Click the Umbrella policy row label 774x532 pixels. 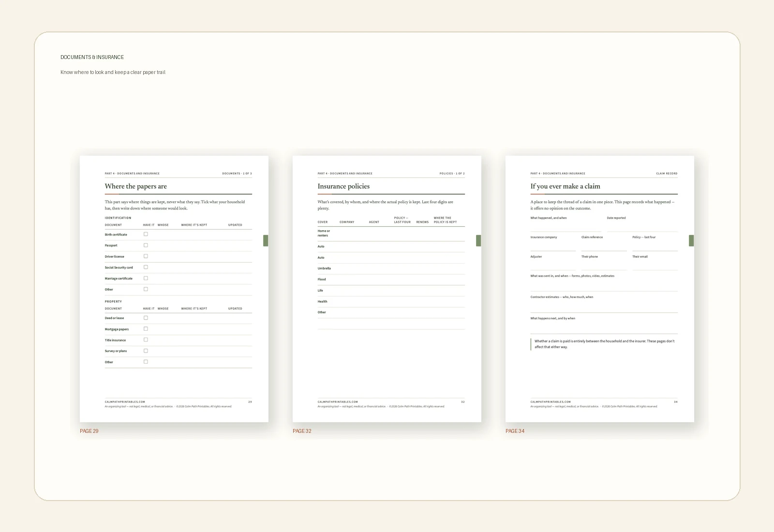coord(324,268)
